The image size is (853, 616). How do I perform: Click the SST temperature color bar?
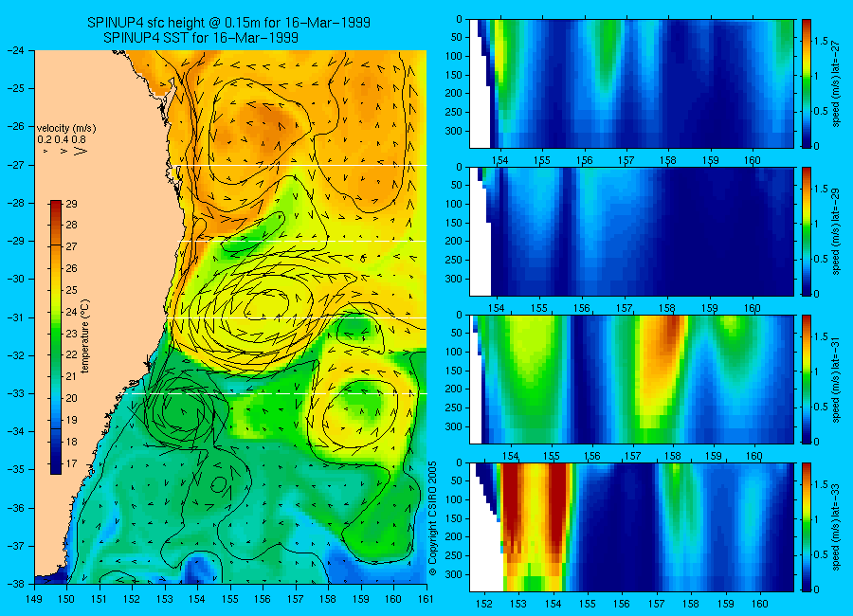point(56,337)
